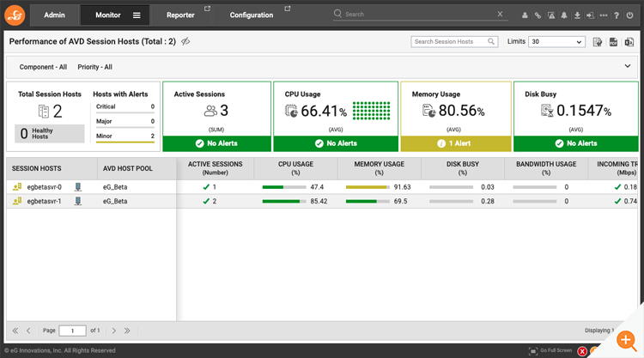Click the orange zoom-in magnifier
This screenshot has width=644, height=358.
[x=626, y=340]
